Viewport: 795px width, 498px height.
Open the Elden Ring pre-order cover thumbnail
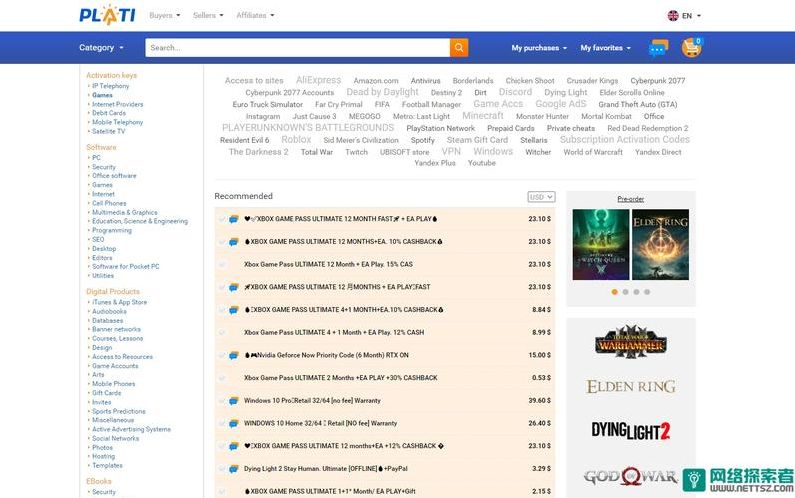(661, 244)
